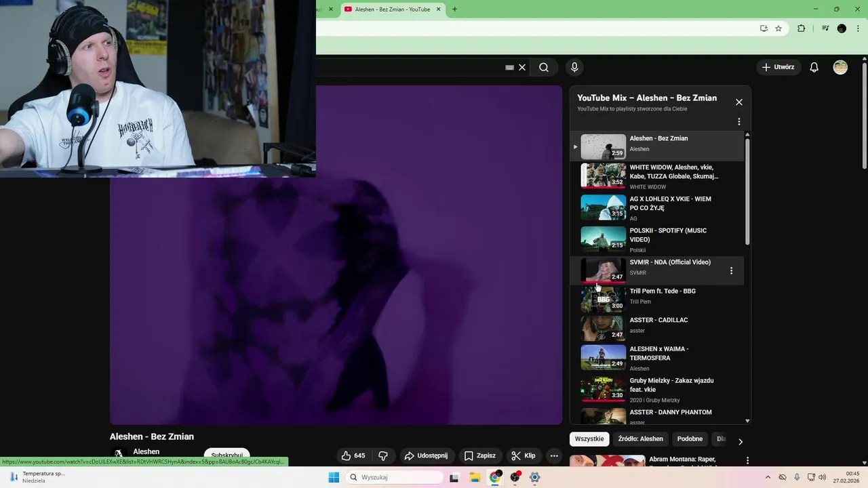The height and width of the screenshot is (488, 868).
Task: Open Chrome extensions puzzle icon
Action: (802, 28)
